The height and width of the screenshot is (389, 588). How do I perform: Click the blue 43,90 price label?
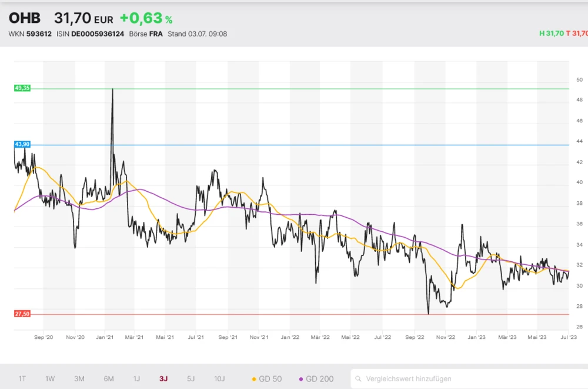[22, 144]
